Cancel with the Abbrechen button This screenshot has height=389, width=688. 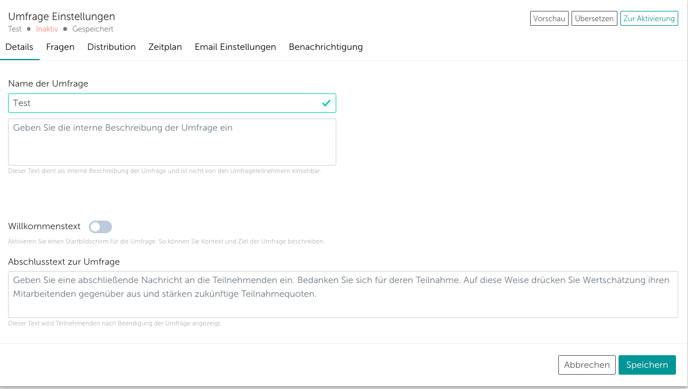[x=587, y=365]
